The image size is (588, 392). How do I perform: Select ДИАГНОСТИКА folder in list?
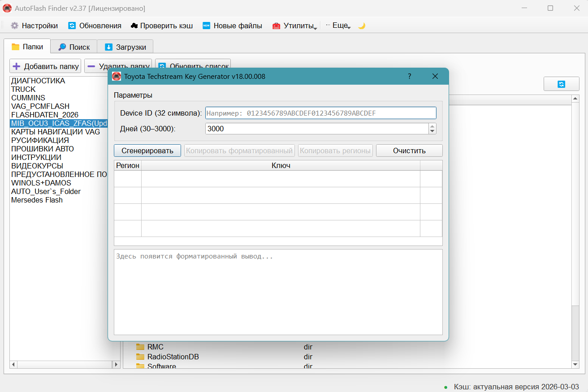pos(38,81)
